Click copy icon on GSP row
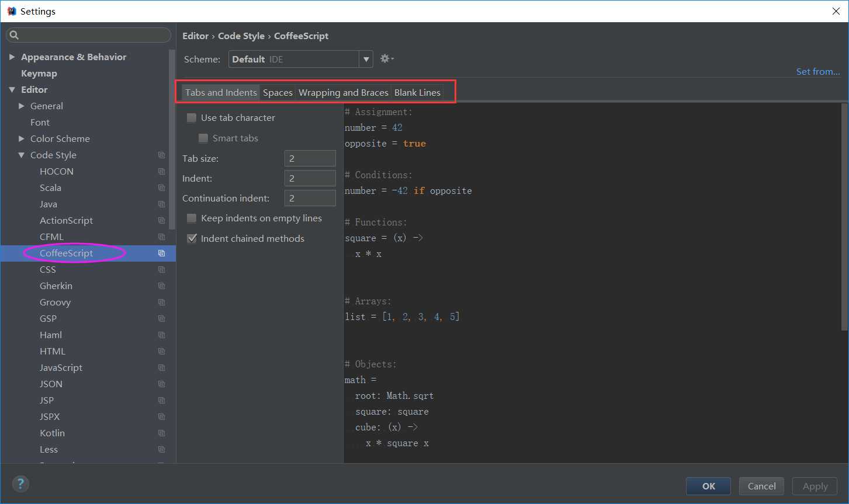The width and height of the screenshot is (849, 504). click(162, 319)
